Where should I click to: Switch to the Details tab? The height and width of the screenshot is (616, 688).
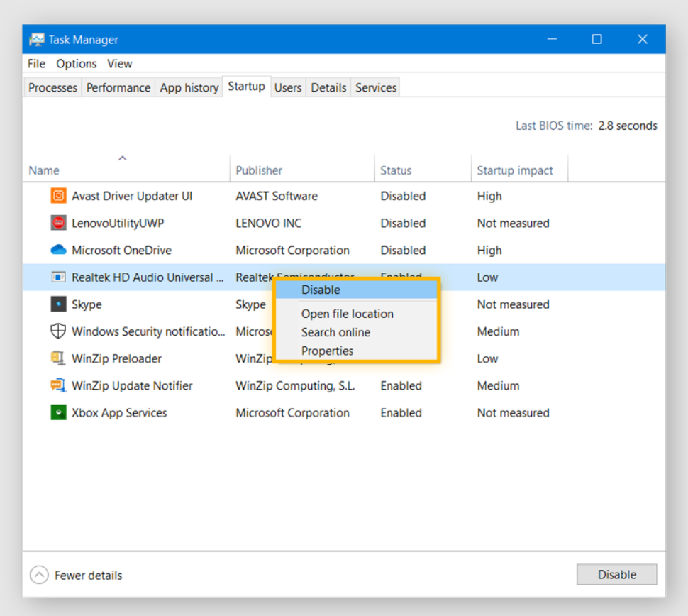(x=328, y=88)
